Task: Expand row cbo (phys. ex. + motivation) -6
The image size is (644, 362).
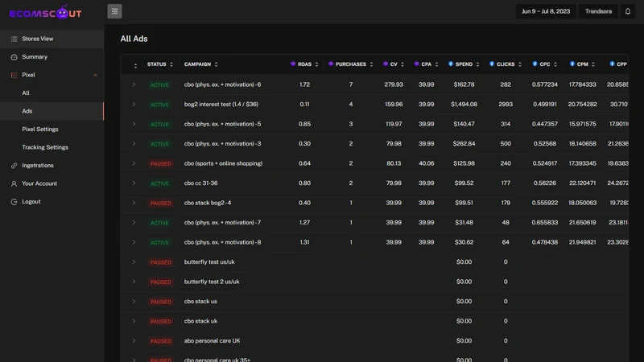Action: tap(134, 84)
